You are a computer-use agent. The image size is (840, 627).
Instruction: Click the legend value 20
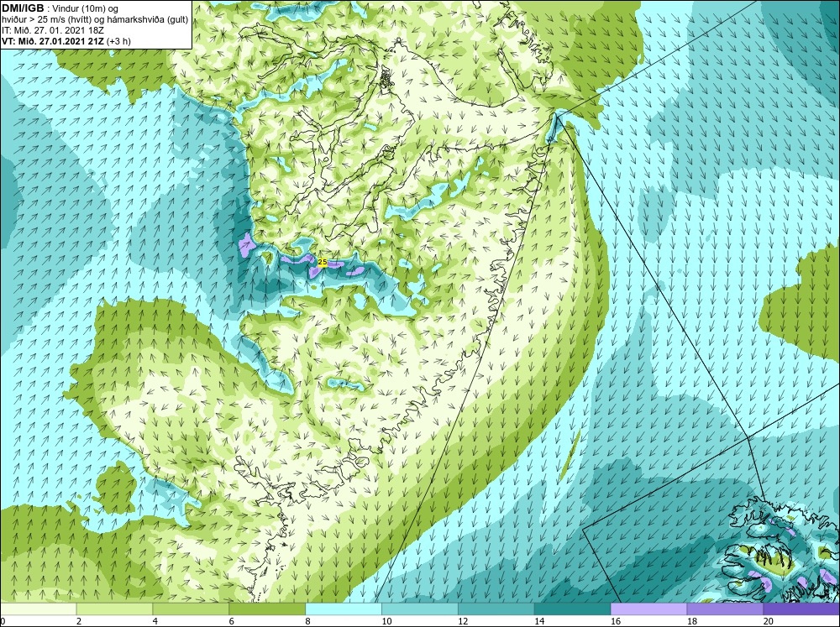click(769, 621)
